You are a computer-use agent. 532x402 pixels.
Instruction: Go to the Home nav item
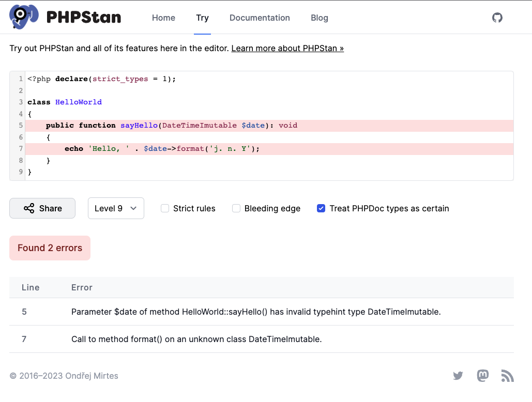163,18
